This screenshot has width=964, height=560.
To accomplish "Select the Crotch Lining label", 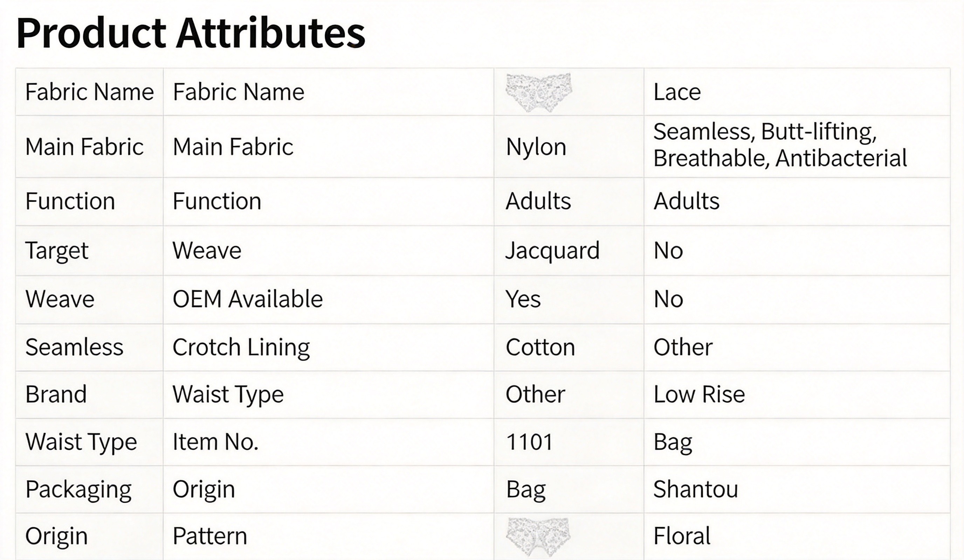I will [241, 348].
